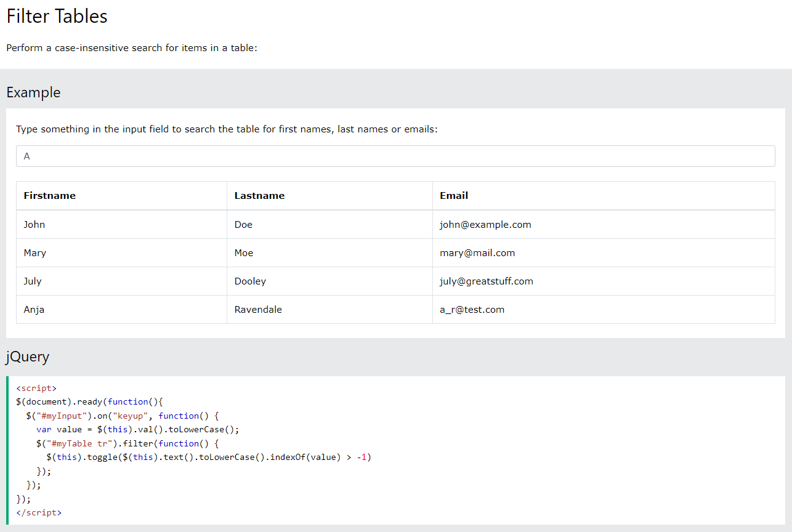Select the 'Ravendale' last name cell

[x=329, y=310]
